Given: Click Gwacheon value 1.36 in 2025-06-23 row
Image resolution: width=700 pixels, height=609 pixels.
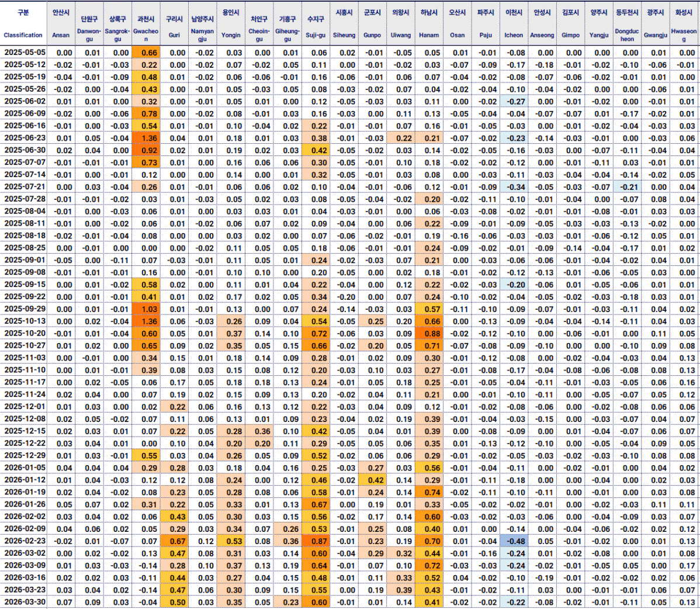Looking at the screenshot, I should coord(146,138).
